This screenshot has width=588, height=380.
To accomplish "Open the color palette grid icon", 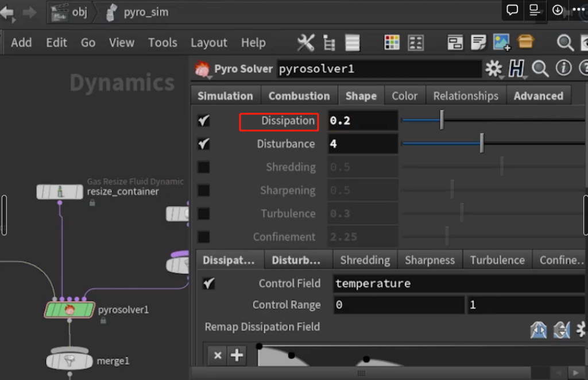I will tap(392, 43).
